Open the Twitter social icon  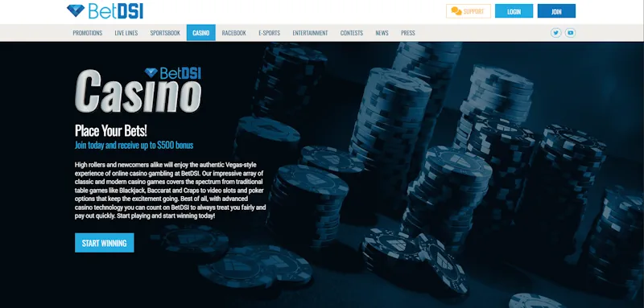(x=555, y=33)
